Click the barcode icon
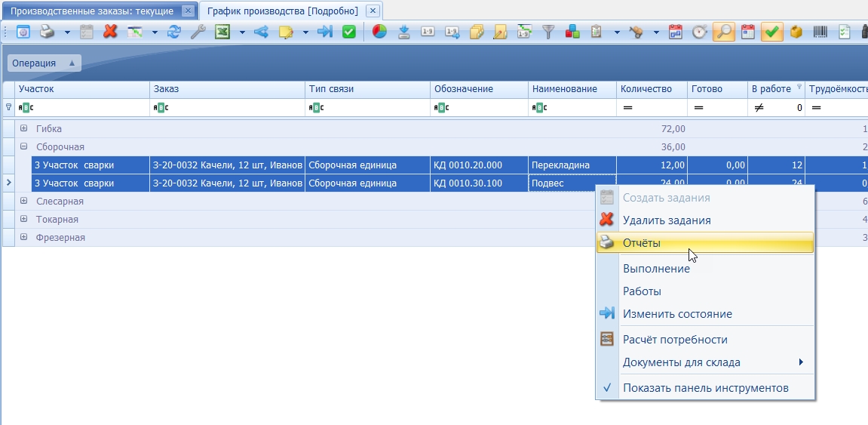Image resolution: width=868 pixels, height=425 pixels. click(x=820, y=32)
